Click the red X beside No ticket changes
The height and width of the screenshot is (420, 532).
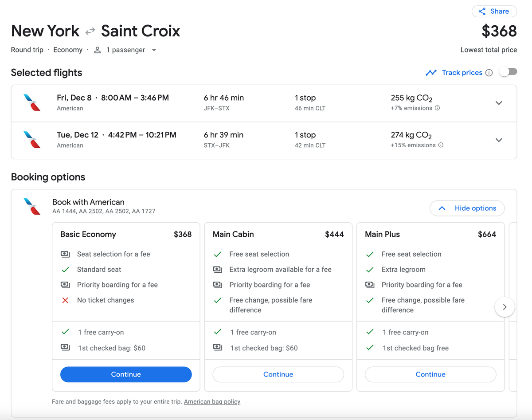[x=65, y=300]
